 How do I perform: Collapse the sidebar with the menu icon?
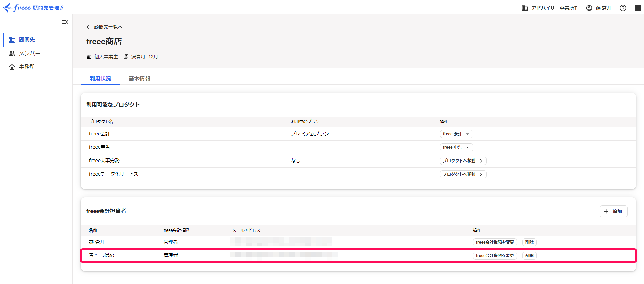[65, 22]
